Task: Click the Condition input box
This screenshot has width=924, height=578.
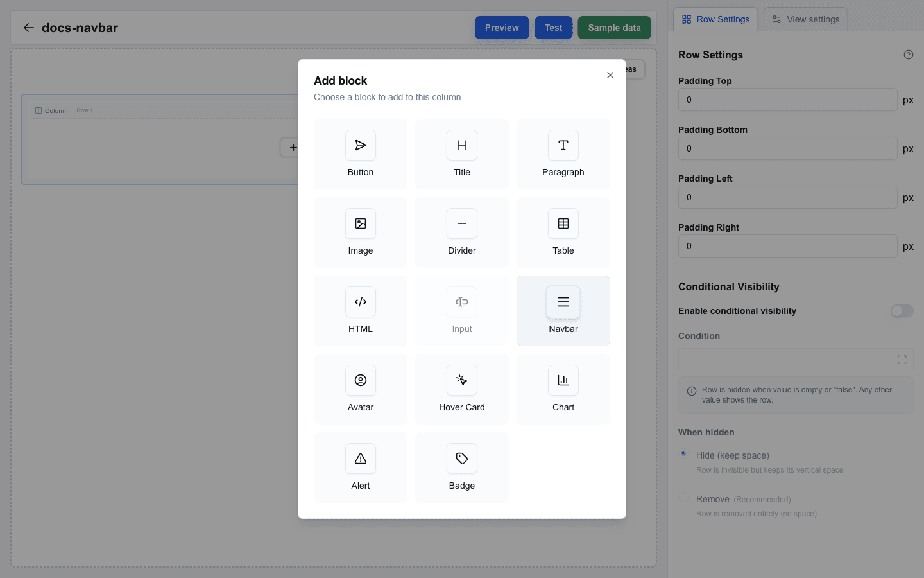Action: (x=796, y=360)
